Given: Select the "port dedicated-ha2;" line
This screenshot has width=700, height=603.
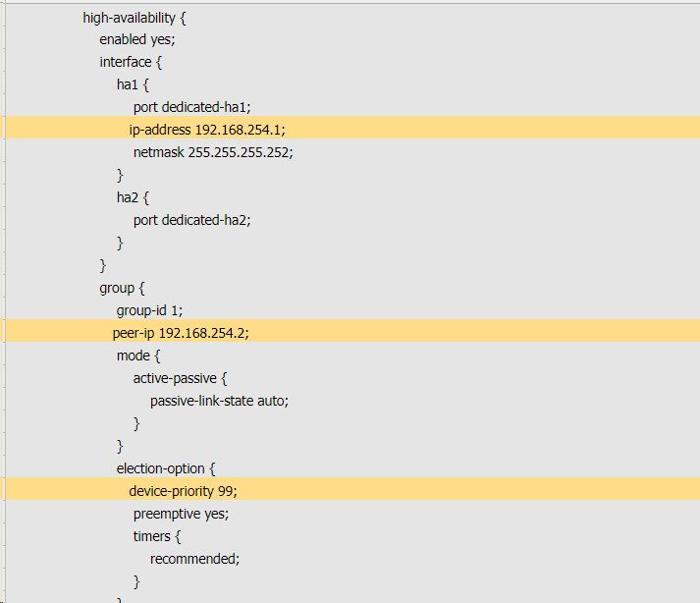Looking at the screenshot, I should click(x=192, y=220).
